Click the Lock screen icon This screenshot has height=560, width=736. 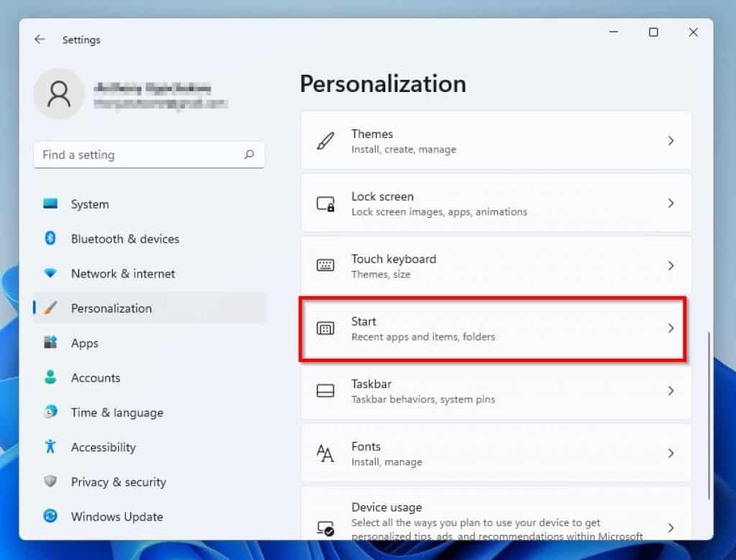point(326,203)
